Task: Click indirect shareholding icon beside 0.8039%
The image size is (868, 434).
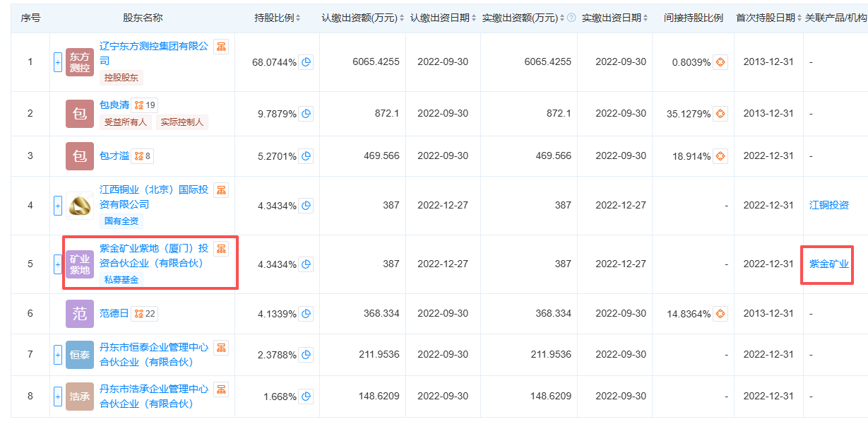Action: click(x=720, y=62)
